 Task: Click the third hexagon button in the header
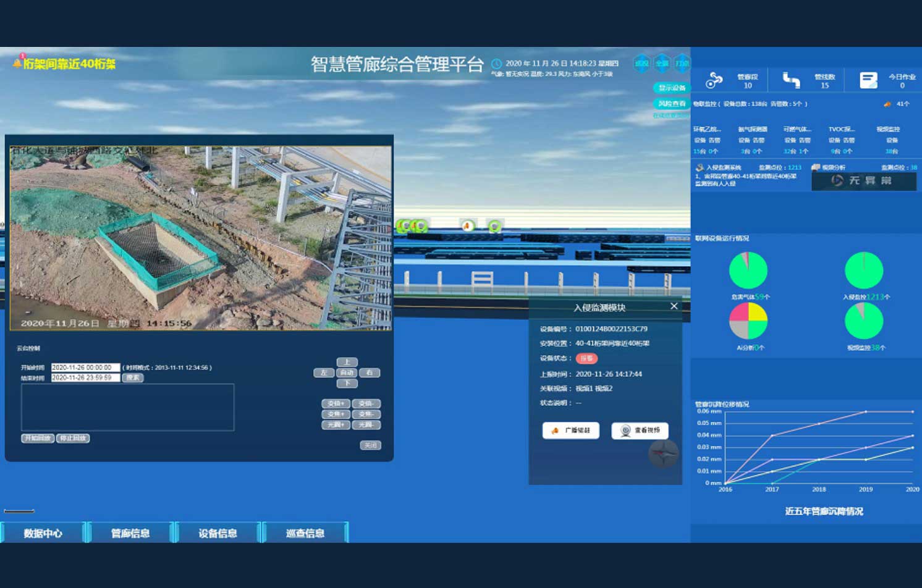point(682,63)
